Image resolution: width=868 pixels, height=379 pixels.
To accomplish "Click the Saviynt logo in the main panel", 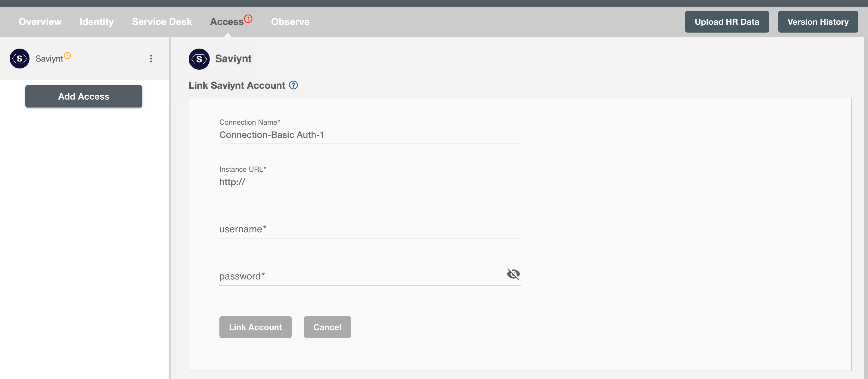I will pyautogui.click(x=199, y=59).
